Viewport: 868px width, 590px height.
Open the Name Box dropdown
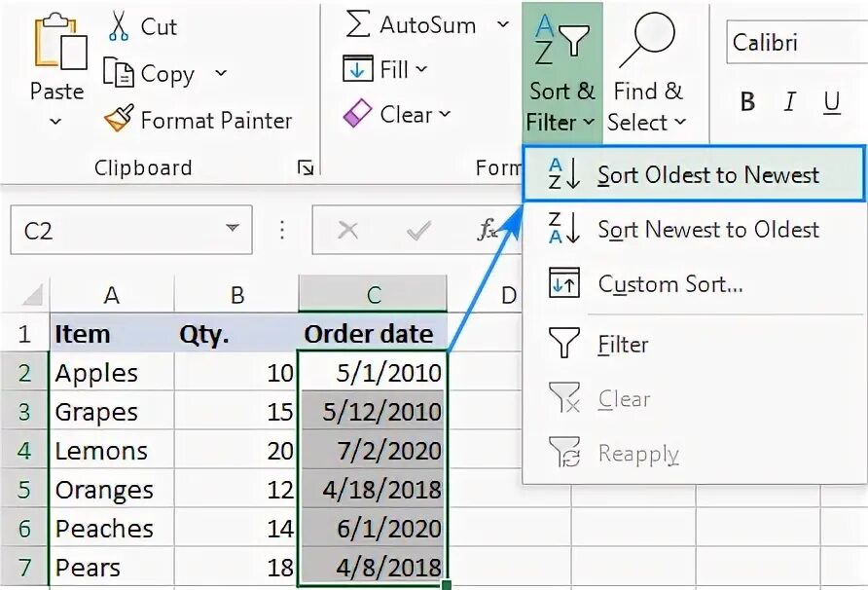[232, 230]
